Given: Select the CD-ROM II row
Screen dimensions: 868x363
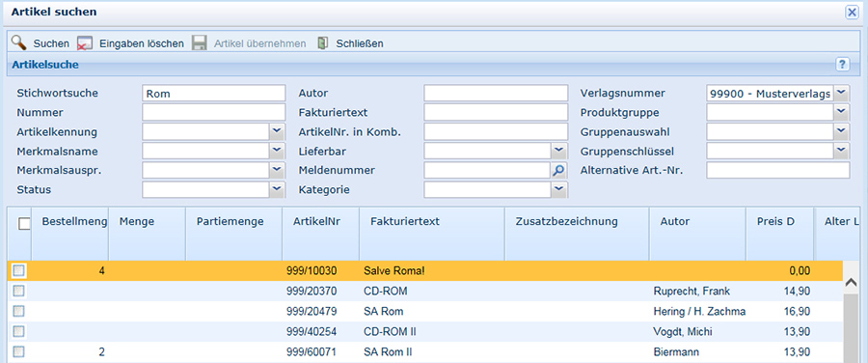Looking at the screenshot, I should click(x=425, y=331).
